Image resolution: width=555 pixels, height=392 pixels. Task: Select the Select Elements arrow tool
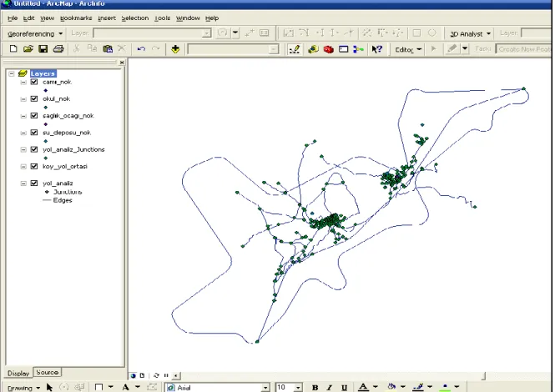(x=49, y=387)
